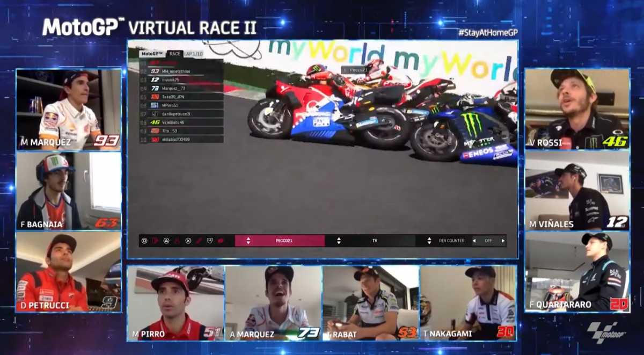Click the red icon between triangle and cross prompts
The image size is (644, 355).
click(x=177, y=241)
